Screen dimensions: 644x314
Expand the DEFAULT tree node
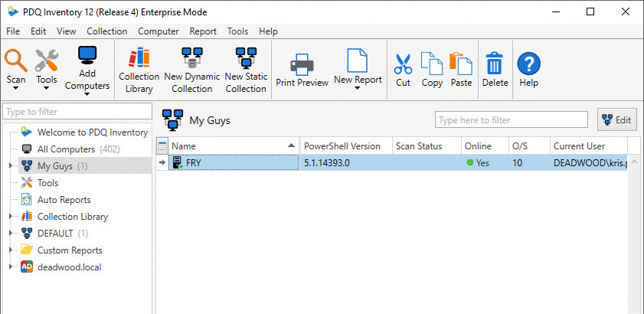[x=11, y=234]
